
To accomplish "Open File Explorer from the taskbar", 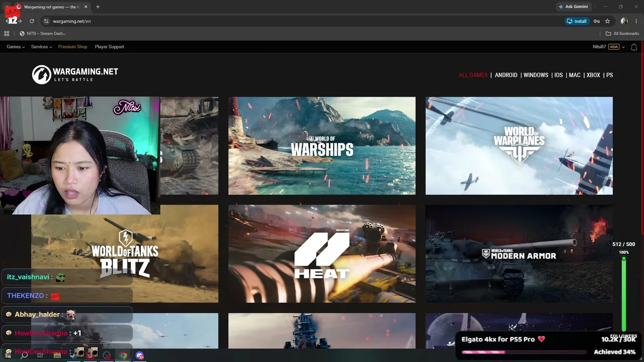I will (x=57, y=355).
